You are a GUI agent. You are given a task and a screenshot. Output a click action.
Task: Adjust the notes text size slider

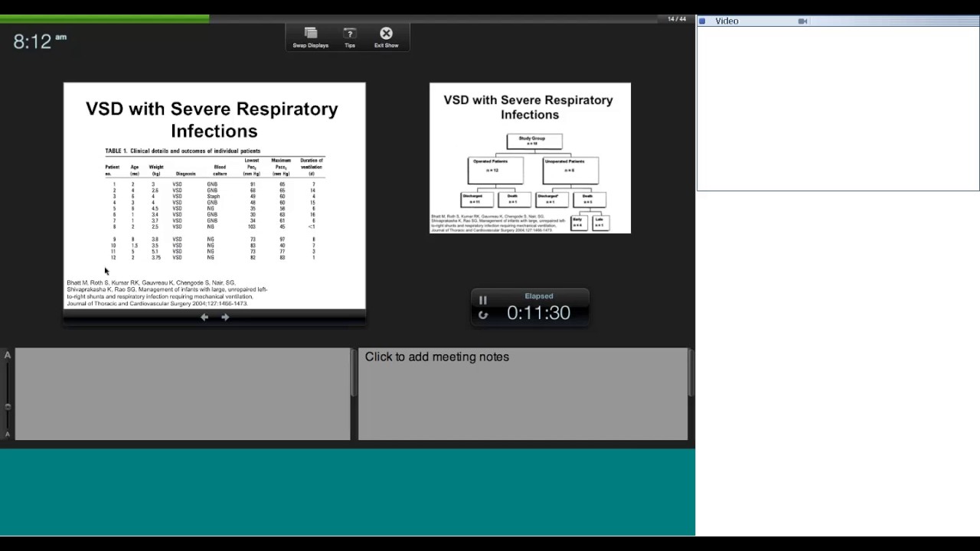click(8, 406)
